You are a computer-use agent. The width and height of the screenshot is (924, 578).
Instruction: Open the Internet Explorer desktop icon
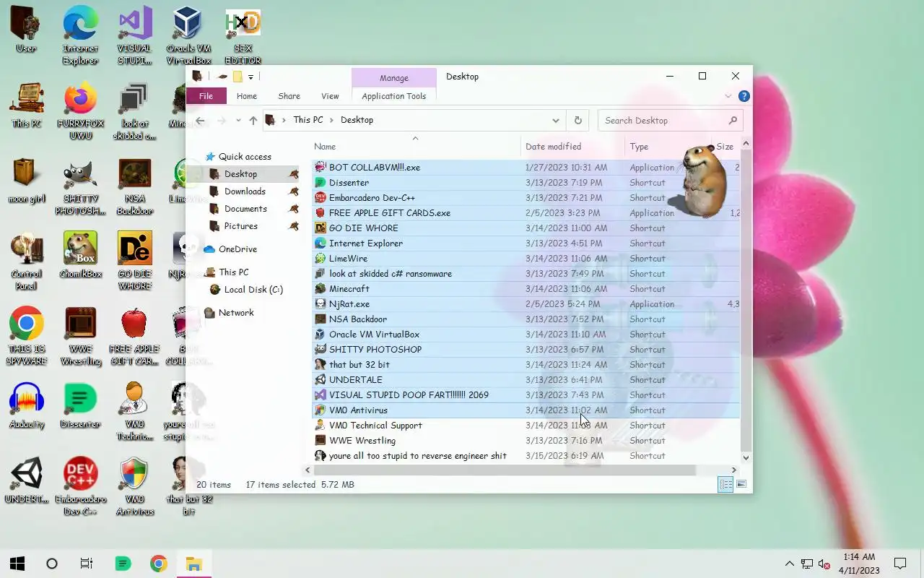pyautogui.click(x=80, y=36)
